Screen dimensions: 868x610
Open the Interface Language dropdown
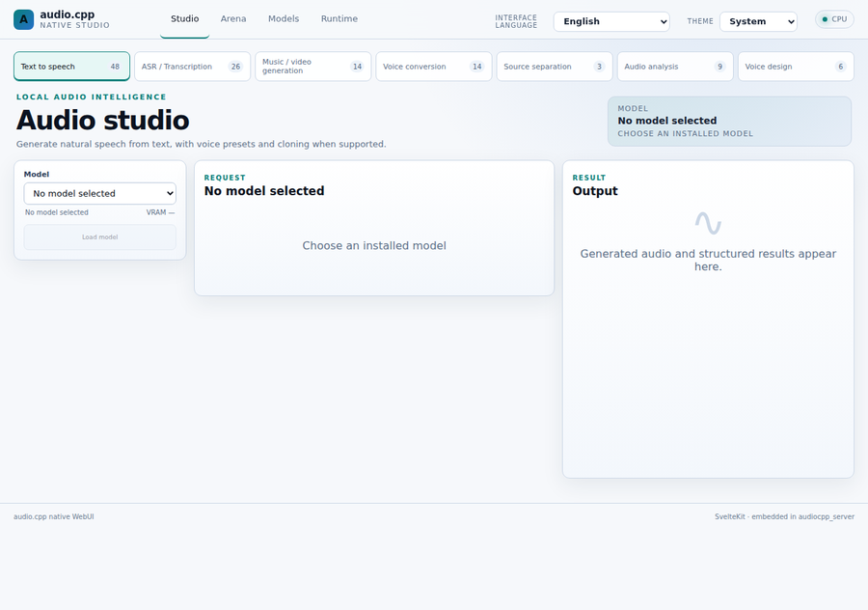pyautogui.click(x=611, y=21)
